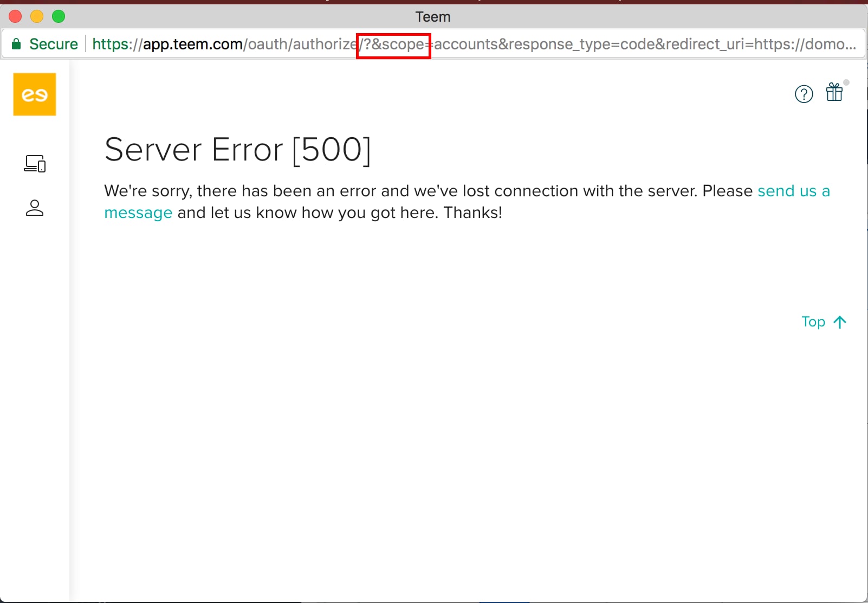Open the devices icon in sidebar
Viewport: 868px width, 603px height.
35,163
